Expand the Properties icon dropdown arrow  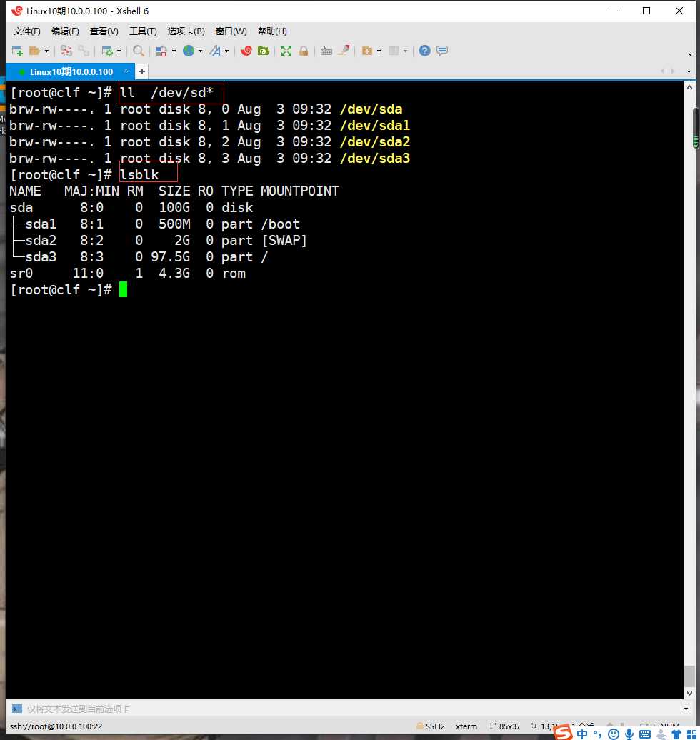pos(119,51)
